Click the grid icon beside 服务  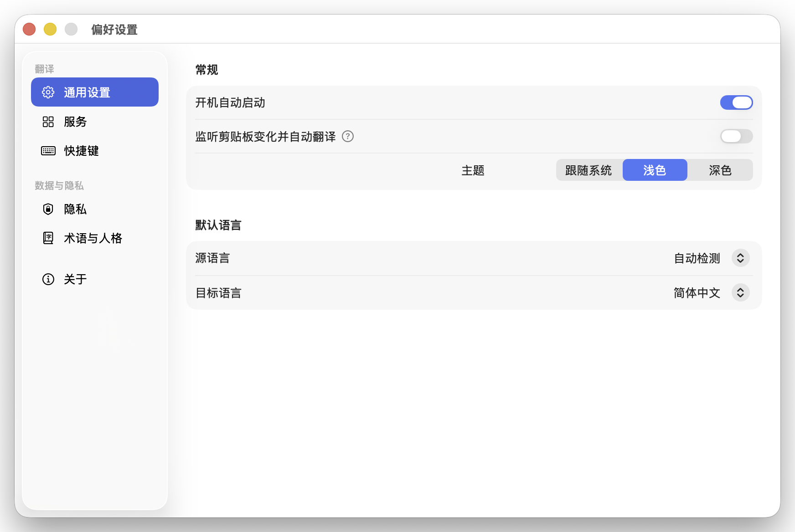[x=48, y=122]
